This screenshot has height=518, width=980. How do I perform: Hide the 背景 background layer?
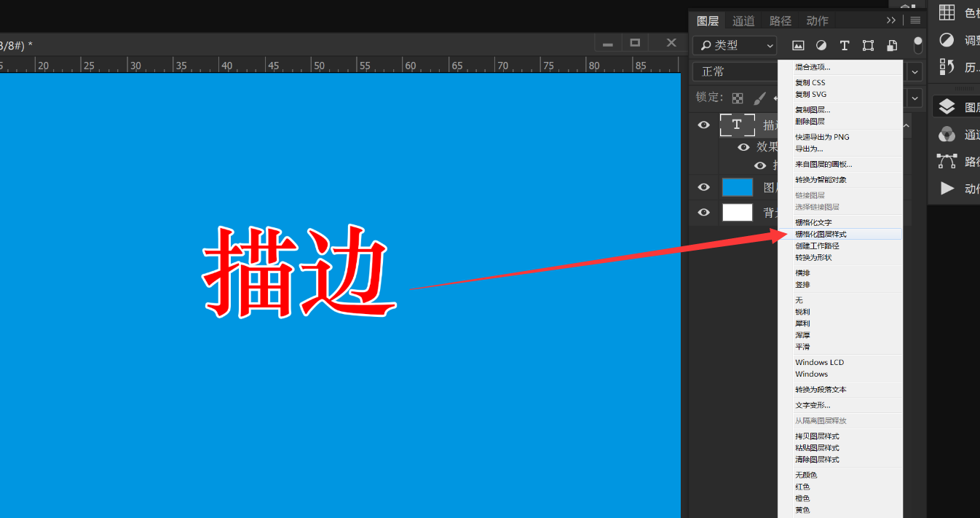click(703, 212)
